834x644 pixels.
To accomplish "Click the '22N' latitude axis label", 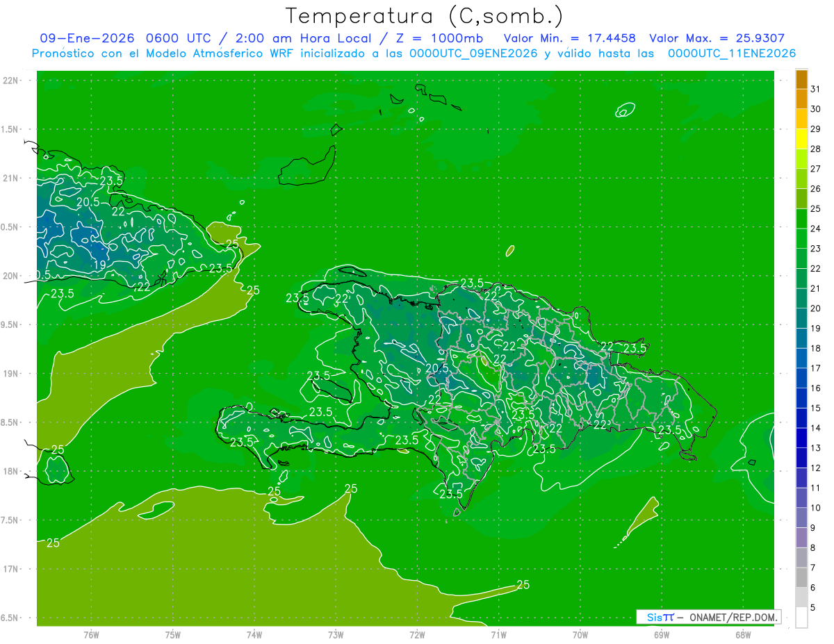I will click(x=10, y=81).
